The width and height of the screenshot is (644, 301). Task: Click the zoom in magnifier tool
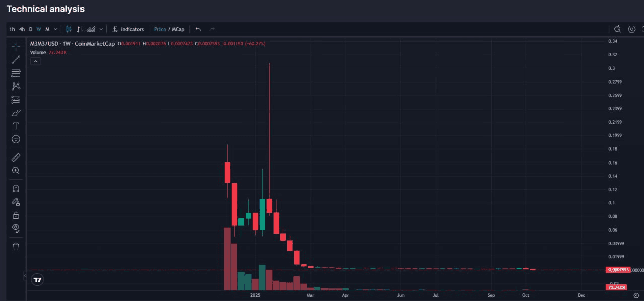tap(16, 171)
